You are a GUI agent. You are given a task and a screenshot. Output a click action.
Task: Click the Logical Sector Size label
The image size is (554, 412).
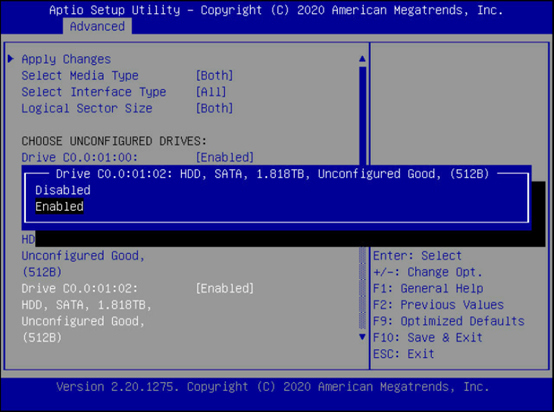click(87, 108)
